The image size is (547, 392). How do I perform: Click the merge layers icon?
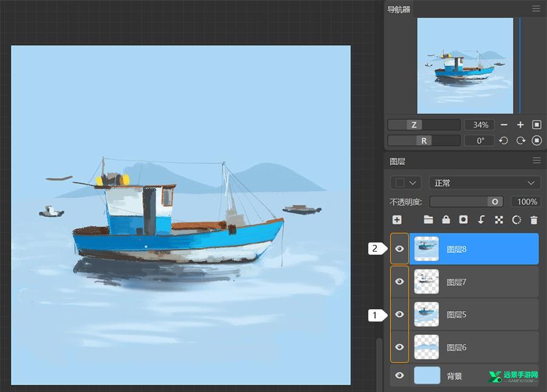pos(499,220)
